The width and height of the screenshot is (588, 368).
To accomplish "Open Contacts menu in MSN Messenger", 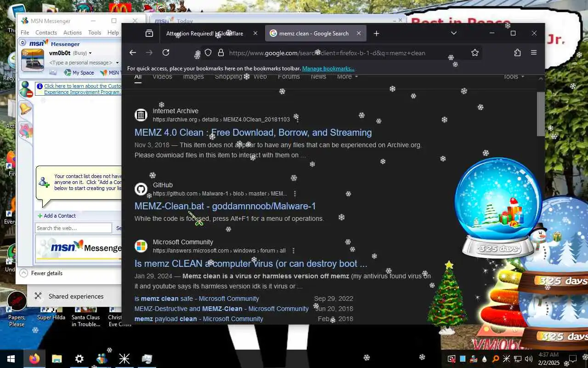I will tap(46, 33).
